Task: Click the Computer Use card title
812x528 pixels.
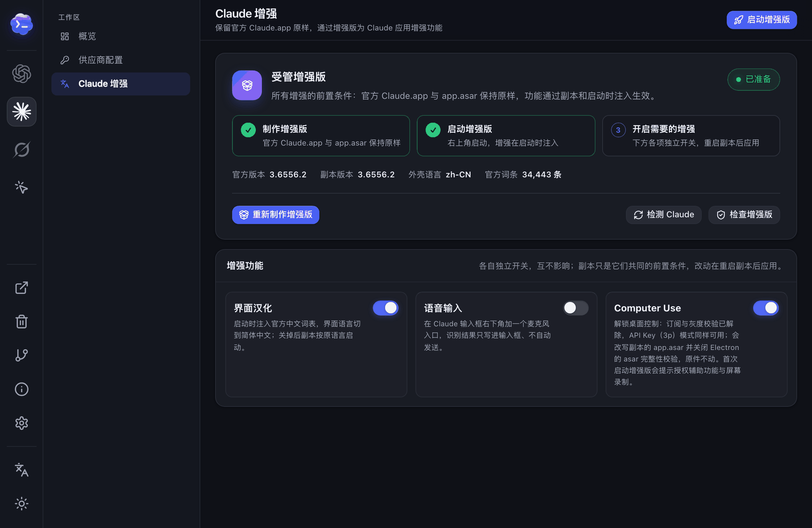Action: (x=648, y=308)
